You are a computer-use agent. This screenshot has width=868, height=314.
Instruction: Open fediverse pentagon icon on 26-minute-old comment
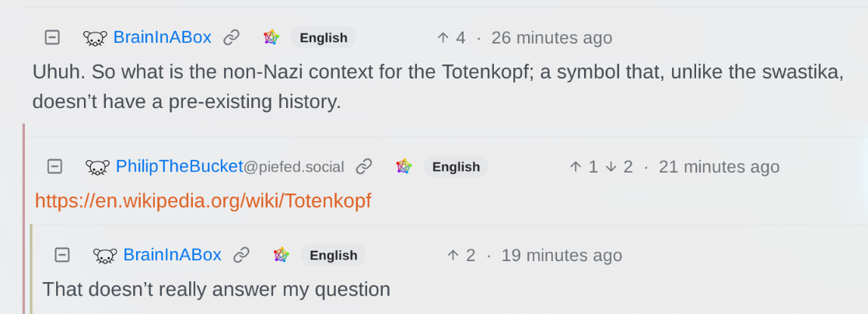coord(271,37)
